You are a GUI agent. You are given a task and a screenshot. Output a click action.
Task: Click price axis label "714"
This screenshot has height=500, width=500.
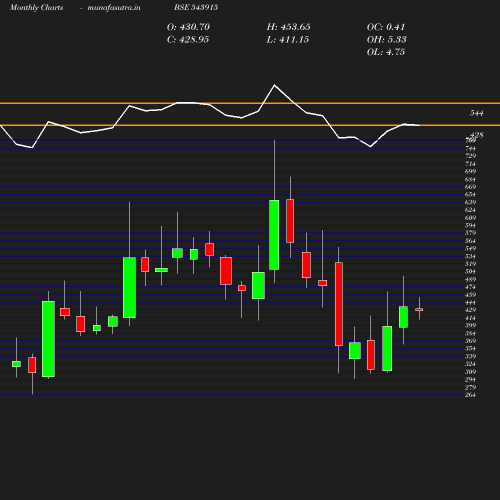tap(470, 164)
